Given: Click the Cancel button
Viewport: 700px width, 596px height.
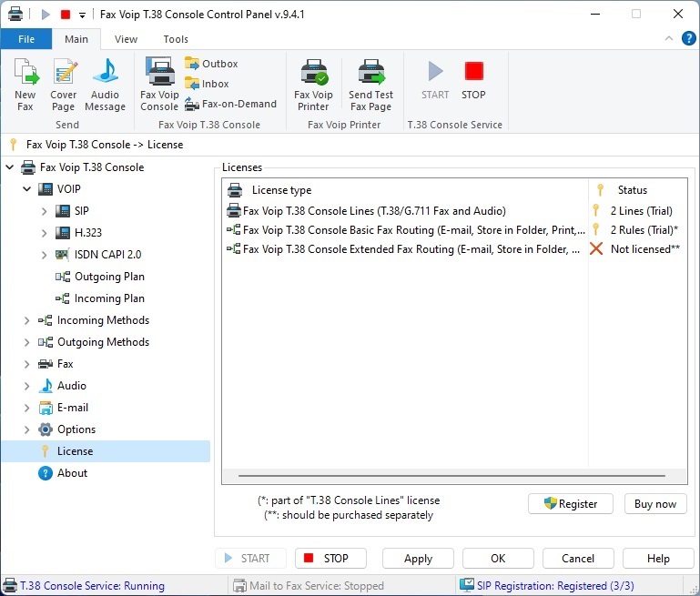Looking at the screenshot, I should pyautogui.click(x=578, y=558).
